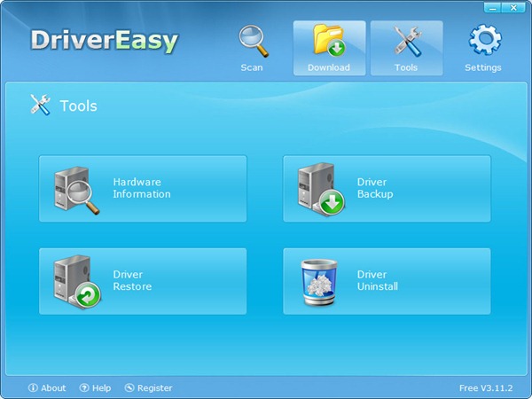Image resolution: width=532 pixels, height=399 pixels.
Task: Open the Scan tab with magnifier icon
Action: (x=253, y=48)
